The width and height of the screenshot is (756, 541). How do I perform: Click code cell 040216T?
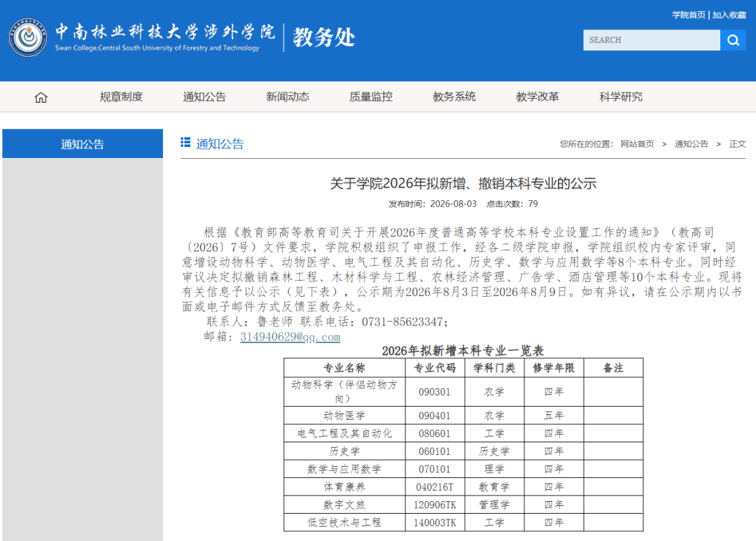[435, 487]
